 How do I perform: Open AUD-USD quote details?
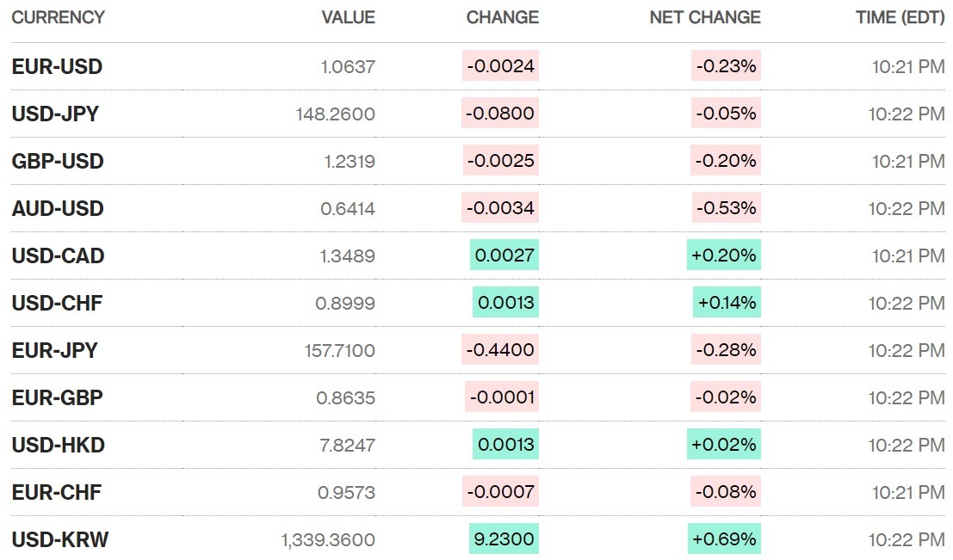(x=58, y=208)
